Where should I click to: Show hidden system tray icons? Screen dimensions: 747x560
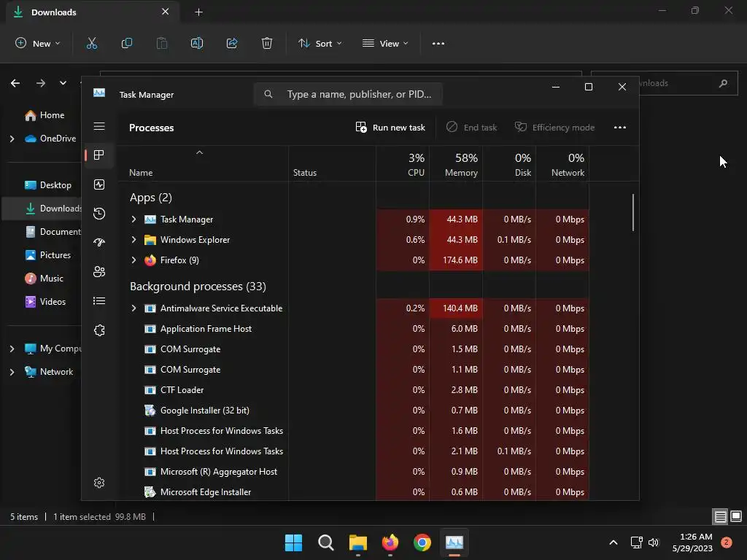coord(614,542)
